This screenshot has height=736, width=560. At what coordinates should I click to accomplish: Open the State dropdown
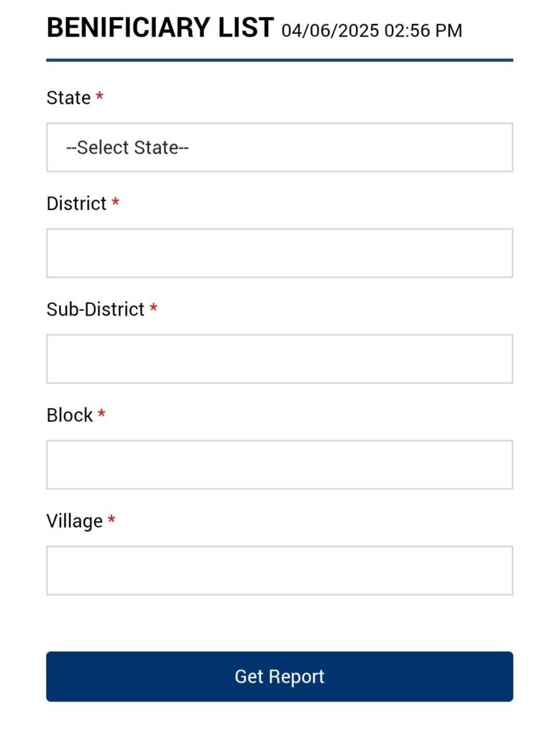pyautogui.click(x=280, y=147)
